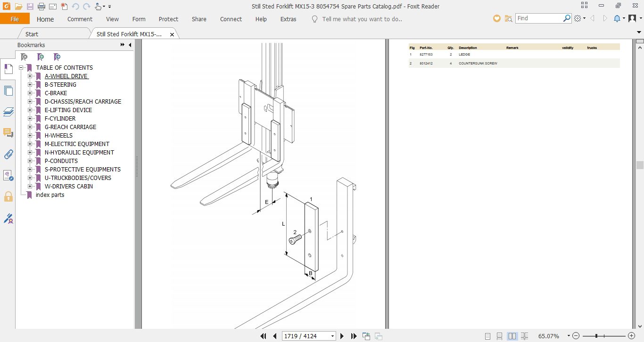Select the D-CHASSIS/REACH CARRIAGE bookmark
Viewport: 644px width, 342px height.
83,102
